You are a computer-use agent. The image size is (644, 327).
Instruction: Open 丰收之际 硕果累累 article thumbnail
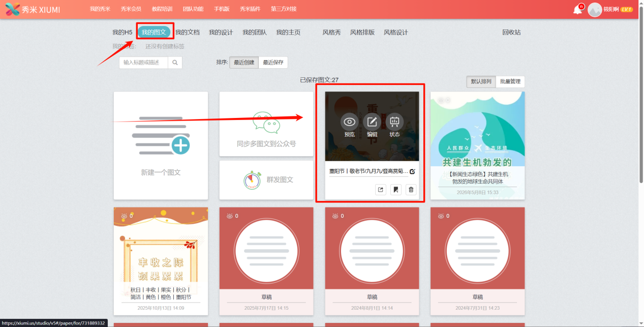tap(161, 246)
